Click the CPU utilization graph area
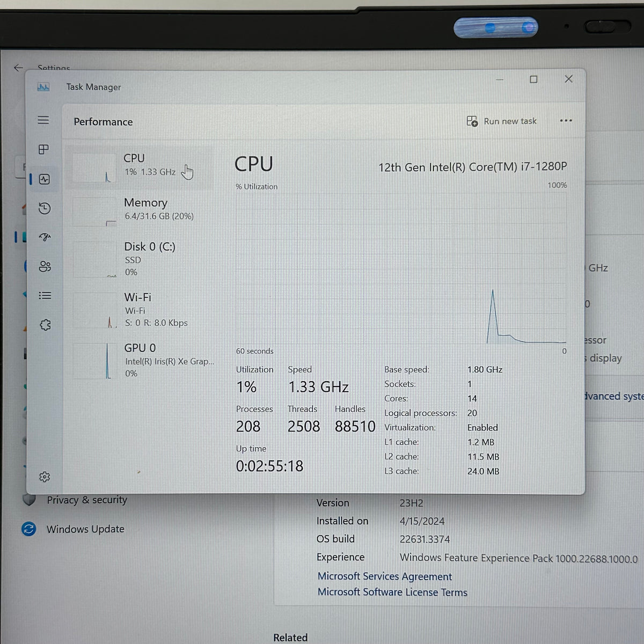644x644 pixels. click(401, 268)
